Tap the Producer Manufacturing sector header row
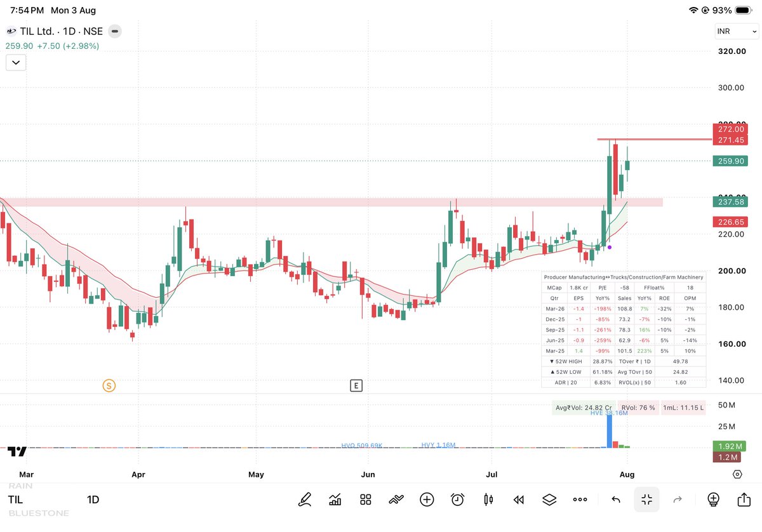 point(624,277)
